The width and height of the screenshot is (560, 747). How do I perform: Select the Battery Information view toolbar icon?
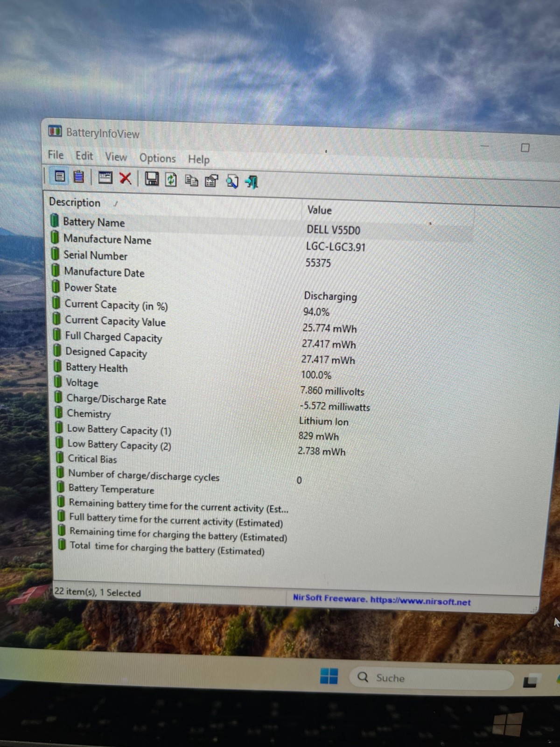pyautogui.click(x=59, y=176)
